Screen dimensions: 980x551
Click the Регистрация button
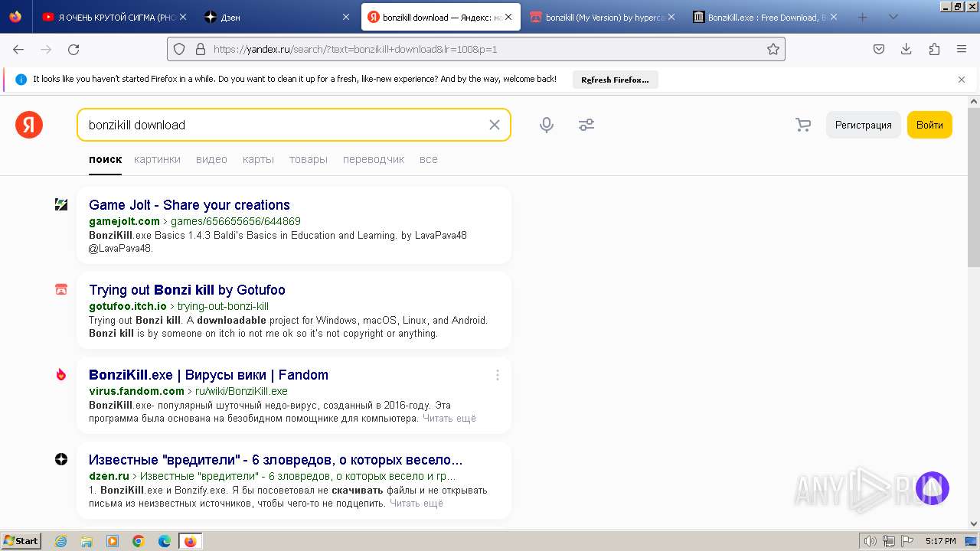863,125
